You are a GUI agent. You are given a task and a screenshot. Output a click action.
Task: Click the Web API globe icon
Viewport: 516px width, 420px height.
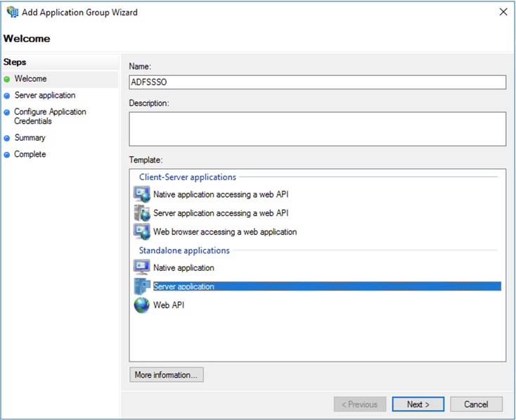click(141, 305)
